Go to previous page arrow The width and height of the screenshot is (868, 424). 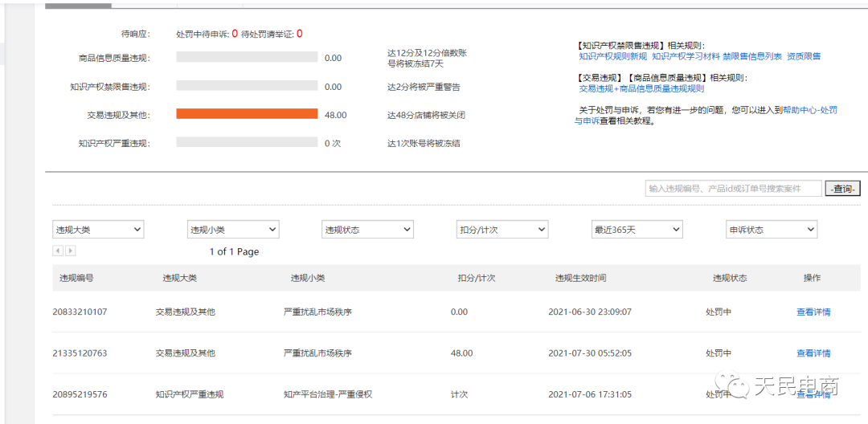(x=58, y=251)
